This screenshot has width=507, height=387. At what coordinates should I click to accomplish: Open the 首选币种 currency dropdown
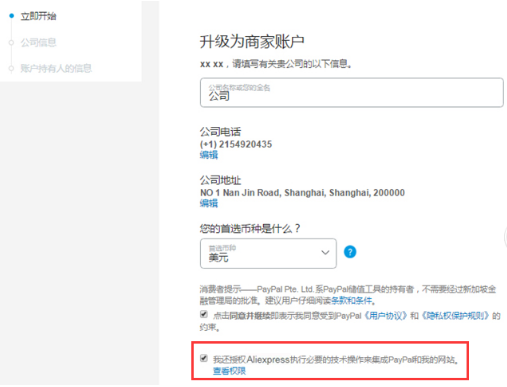click(268, 253)
